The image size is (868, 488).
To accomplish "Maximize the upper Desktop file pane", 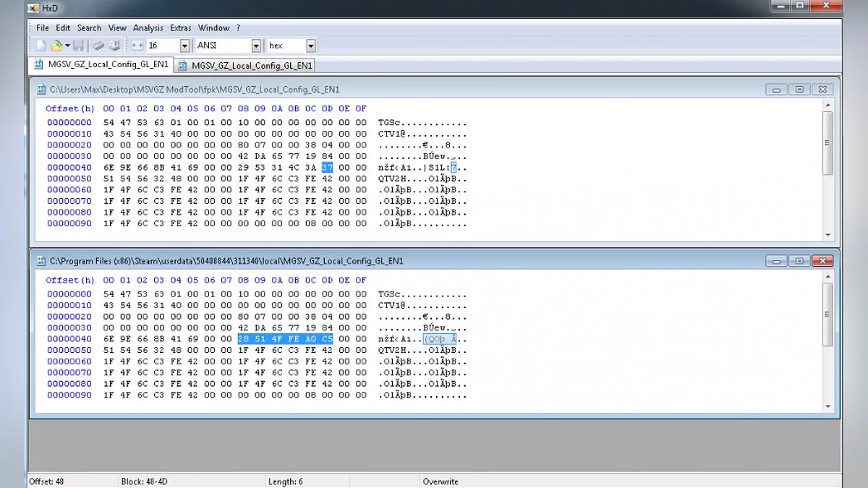I will pos(799,90).
